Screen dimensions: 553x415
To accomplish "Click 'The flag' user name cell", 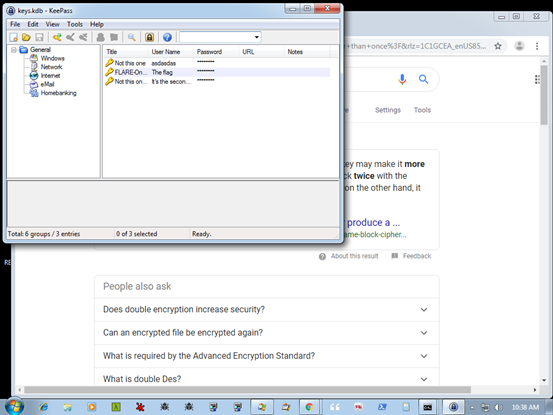I will 162,72.
